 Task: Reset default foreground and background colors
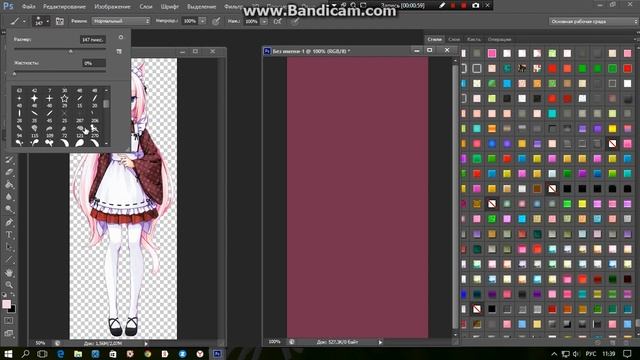pyautogui.click(x=4, y=294)
